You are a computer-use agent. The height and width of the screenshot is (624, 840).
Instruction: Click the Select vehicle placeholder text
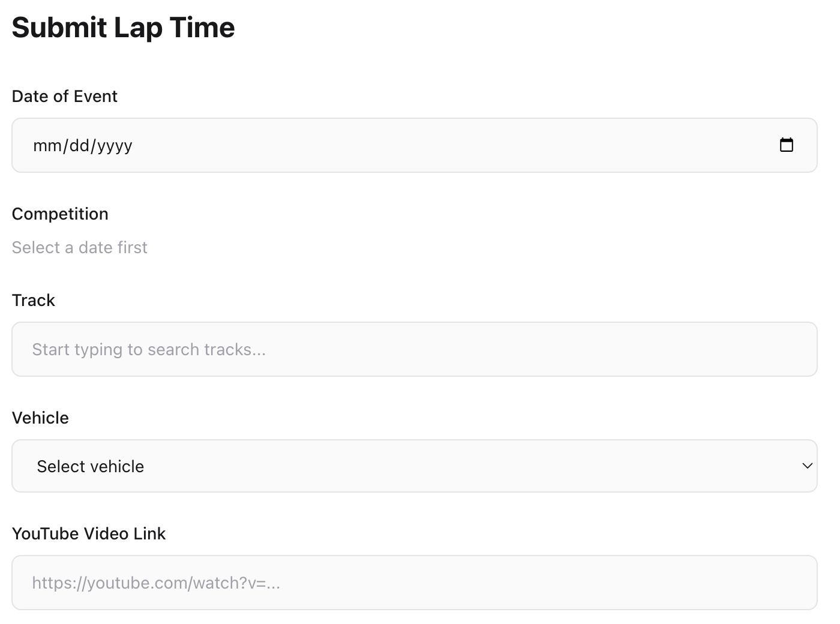point(91,466)
